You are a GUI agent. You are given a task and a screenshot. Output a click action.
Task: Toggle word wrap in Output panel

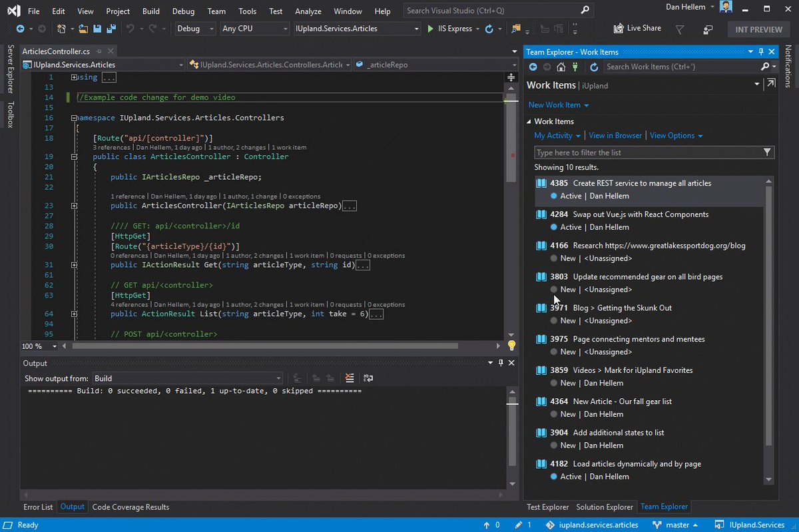368,378
